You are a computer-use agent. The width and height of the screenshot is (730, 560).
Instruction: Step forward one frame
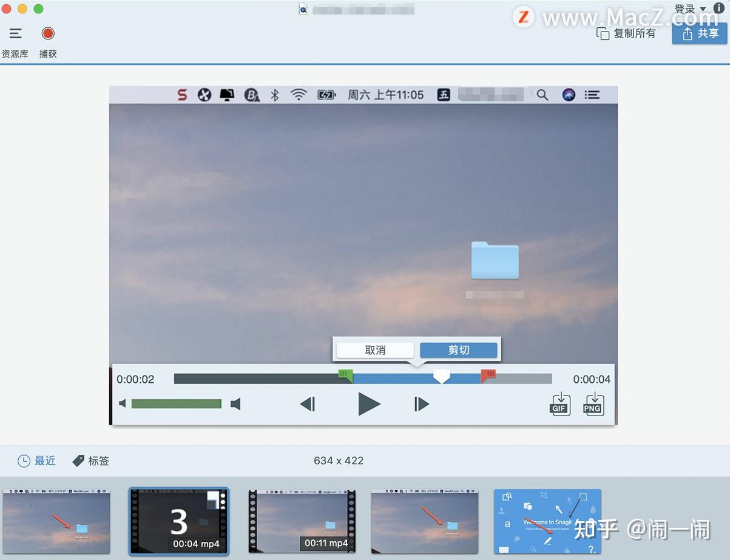pyautogui.click(x=421, y=403)
